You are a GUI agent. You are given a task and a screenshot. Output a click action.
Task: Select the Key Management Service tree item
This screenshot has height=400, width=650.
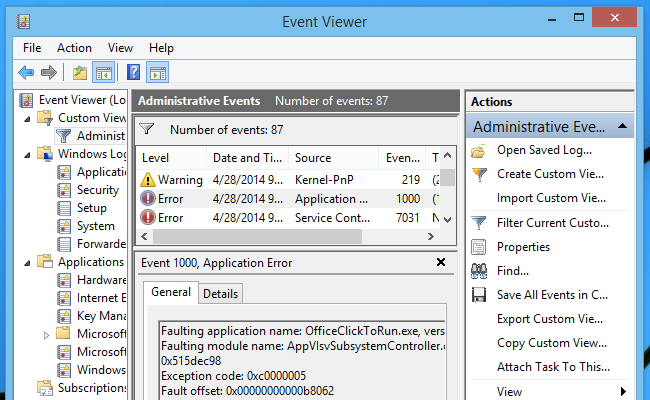(102, 316)
